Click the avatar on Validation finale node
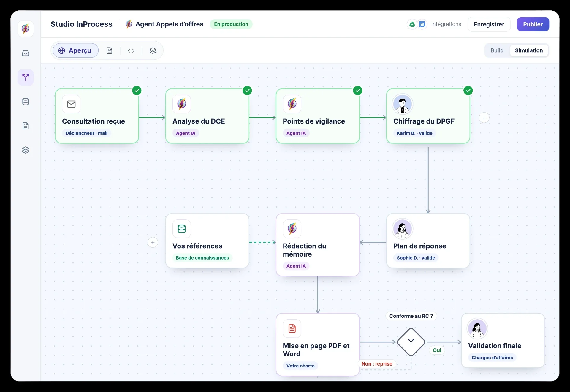The width and height of the screenshot is (570, 392). pos(477,328)
